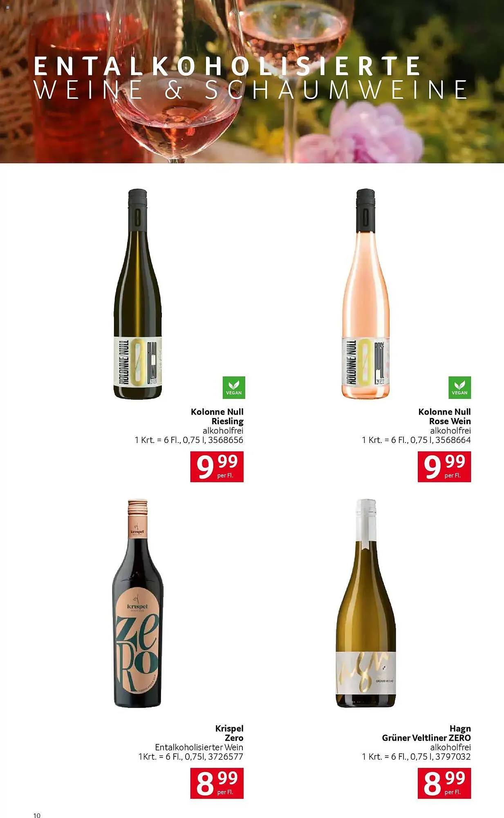
Task: Open the Krispel Zero product title
Action: (x=229, y=733)
